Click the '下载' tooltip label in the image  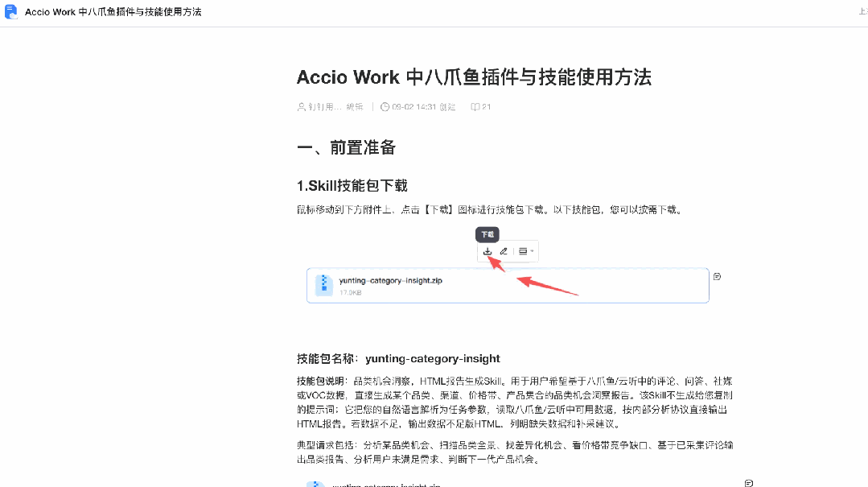(x=487, y=234)
